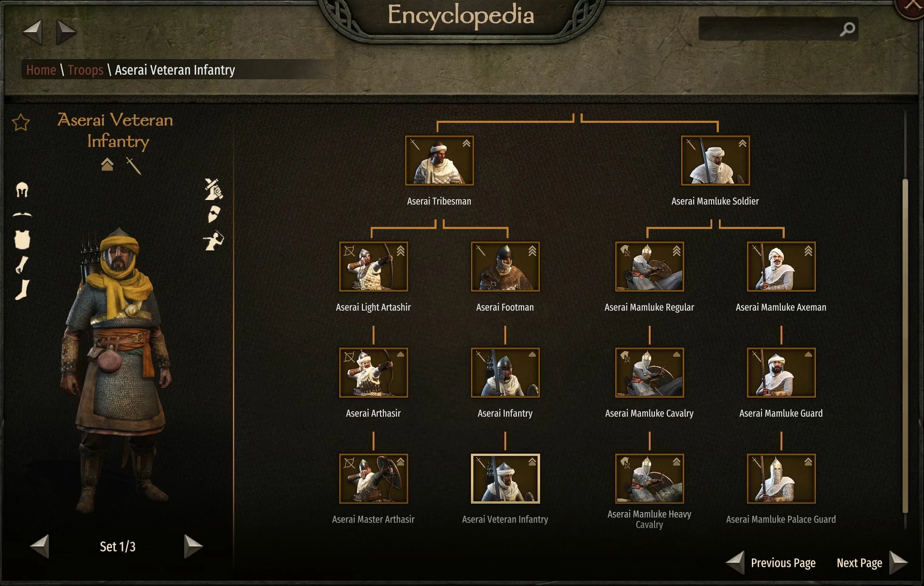Image resolution: width=924 pixels, height=586 pixels.
Task: Bookmark troop with the favorite star icon
Action: [x=21, y=122]
